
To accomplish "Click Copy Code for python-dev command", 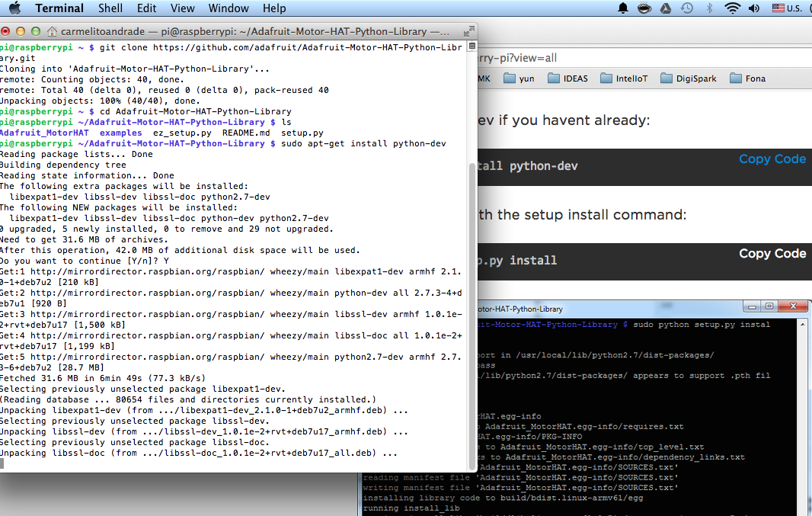I will 772,159.
